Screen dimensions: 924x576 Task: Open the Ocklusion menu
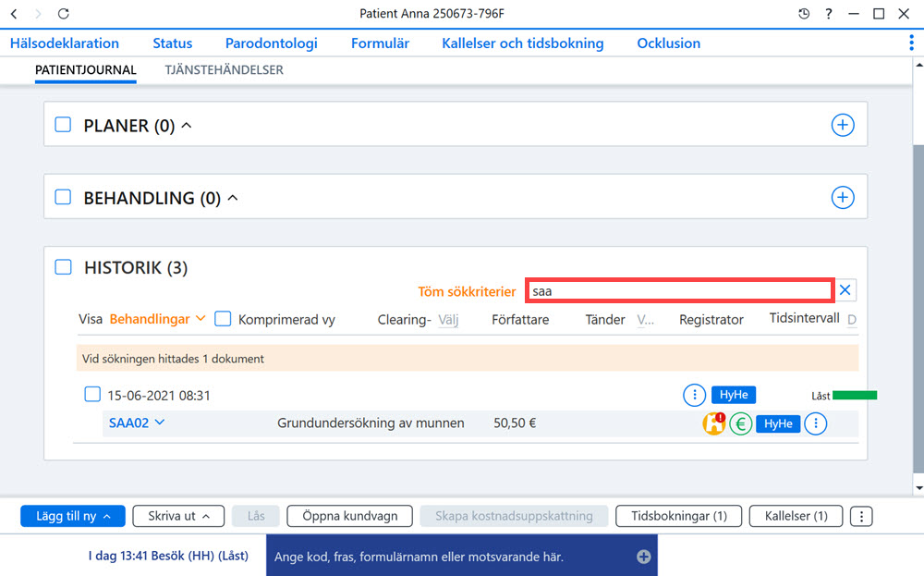point(669,43)
